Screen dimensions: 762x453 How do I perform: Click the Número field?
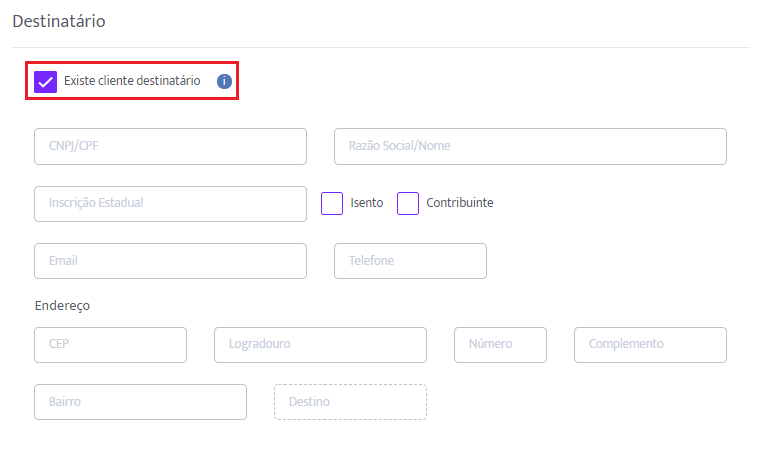(500, 345)
